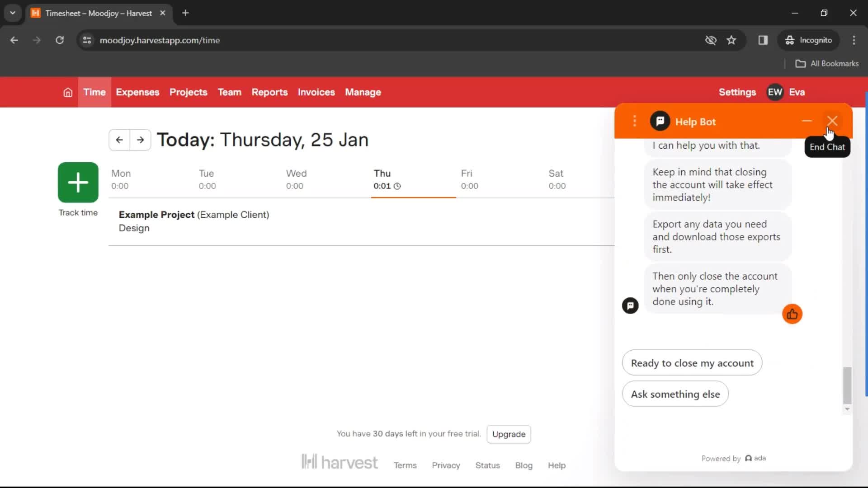Close the Timesheet Harvest tab

click(x=163, y=13)
